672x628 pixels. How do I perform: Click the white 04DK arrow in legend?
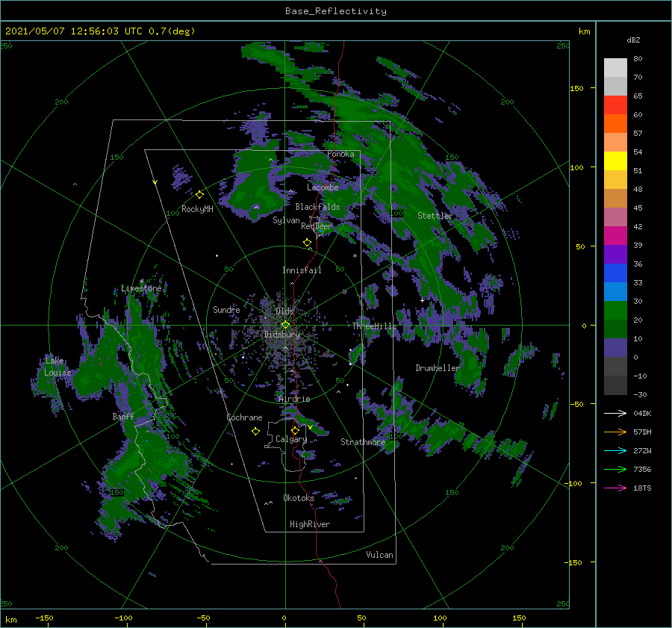[615, 413]
